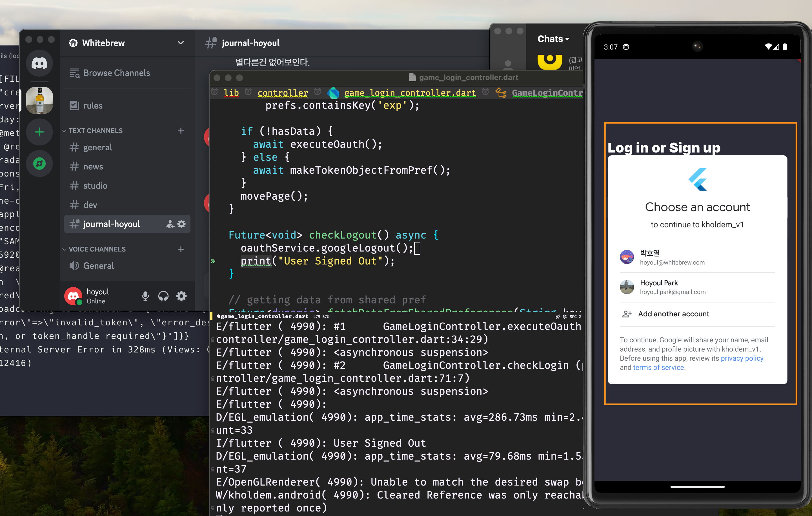Tap Add another account
This screenshot has height=516, width=812.
pos(673,314)
